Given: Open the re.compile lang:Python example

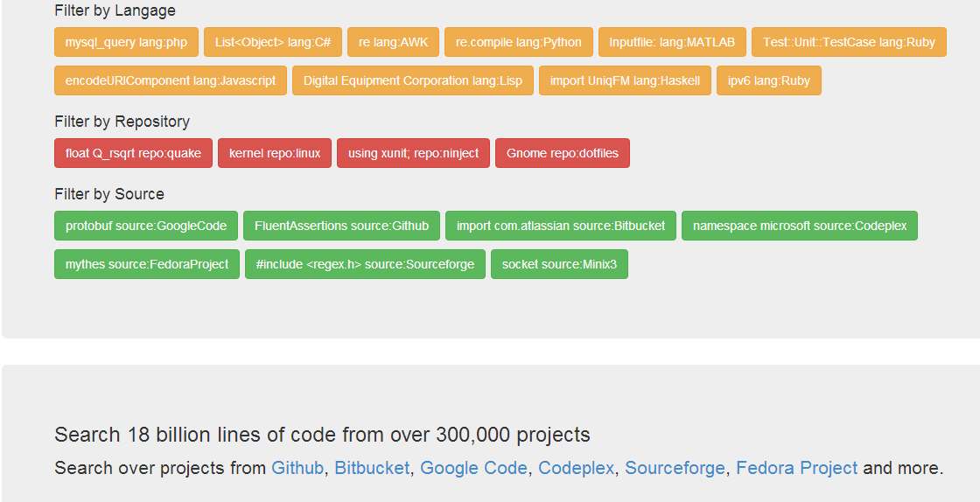Looking at the screenshot, I should pos(519,42).
